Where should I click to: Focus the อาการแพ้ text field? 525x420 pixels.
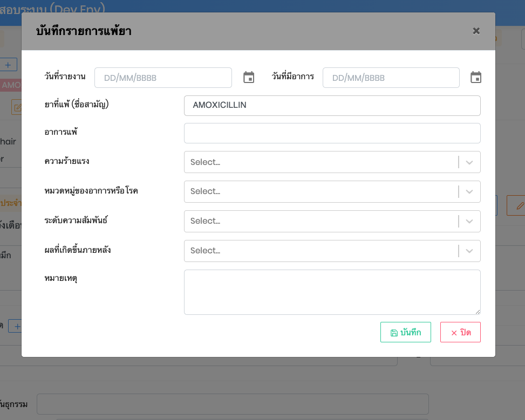tap(332, 133)
